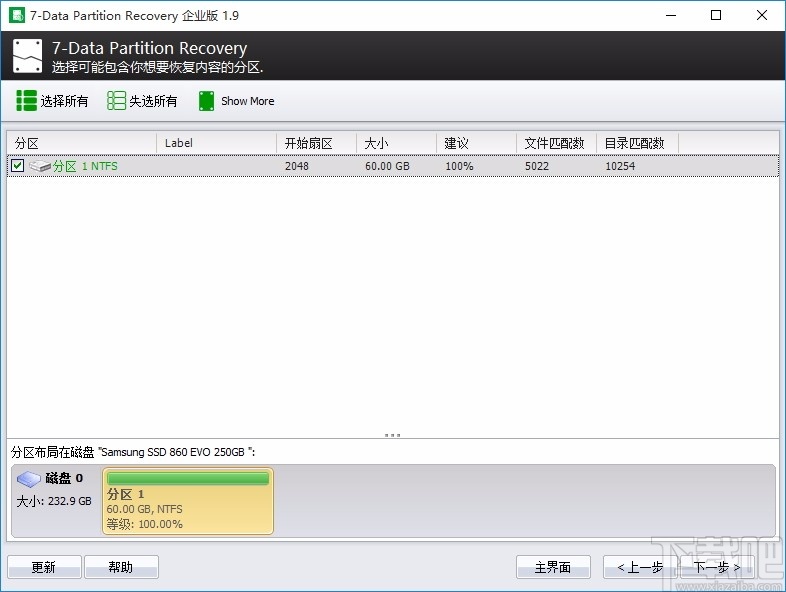The width and height of the screenshot is (786, 592).
Task: Minimize the 7-Data Partition Recovery window
Action: [x=671, y=16]
